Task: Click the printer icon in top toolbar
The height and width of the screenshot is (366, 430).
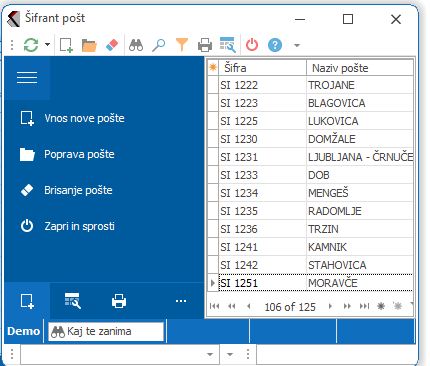Action: point(205,45)
